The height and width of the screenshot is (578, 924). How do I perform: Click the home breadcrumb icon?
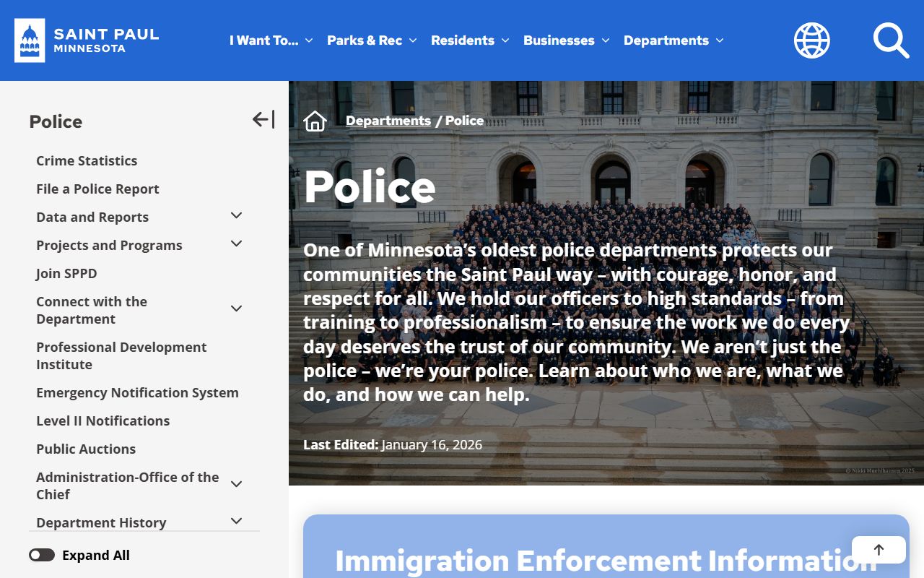point(315,121)
